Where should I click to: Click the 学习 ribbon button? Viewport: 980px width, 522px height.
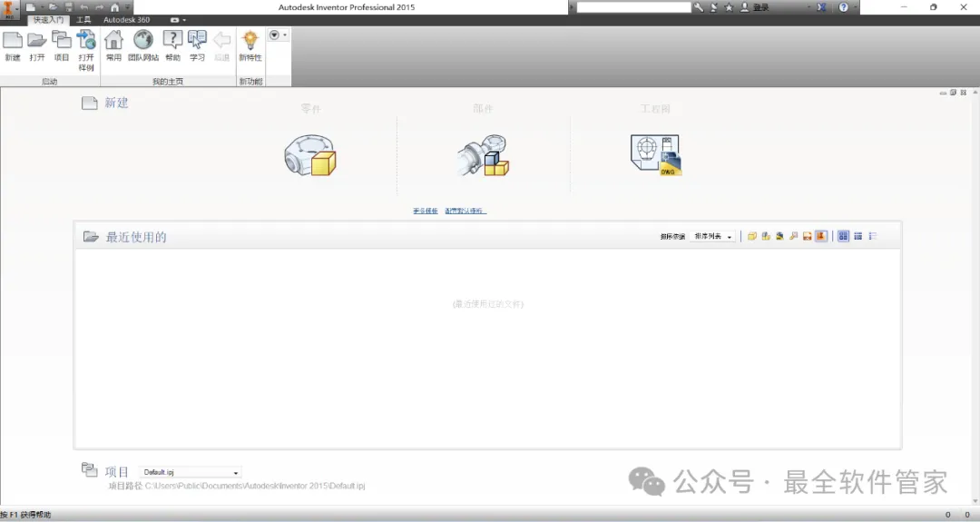(x=198, y=46)
